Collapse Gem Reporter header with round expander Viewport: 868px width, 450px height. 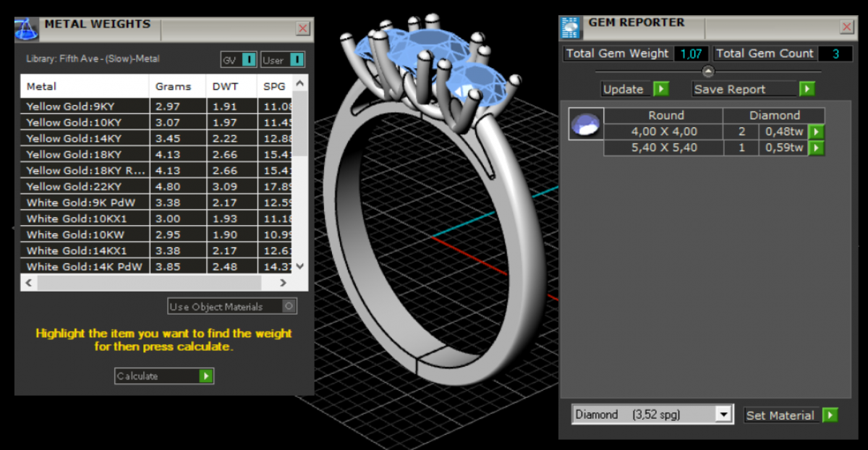708,71
